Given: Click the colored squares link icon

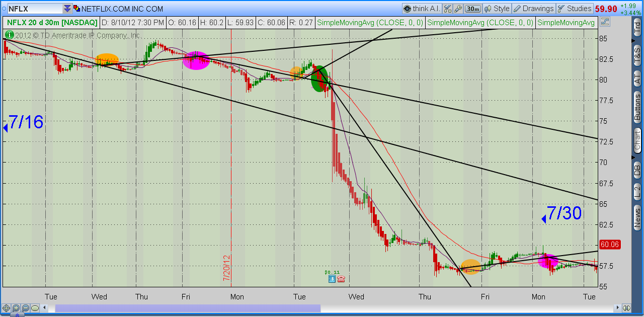Looking at the screenshot, I should tap(76, 9).
